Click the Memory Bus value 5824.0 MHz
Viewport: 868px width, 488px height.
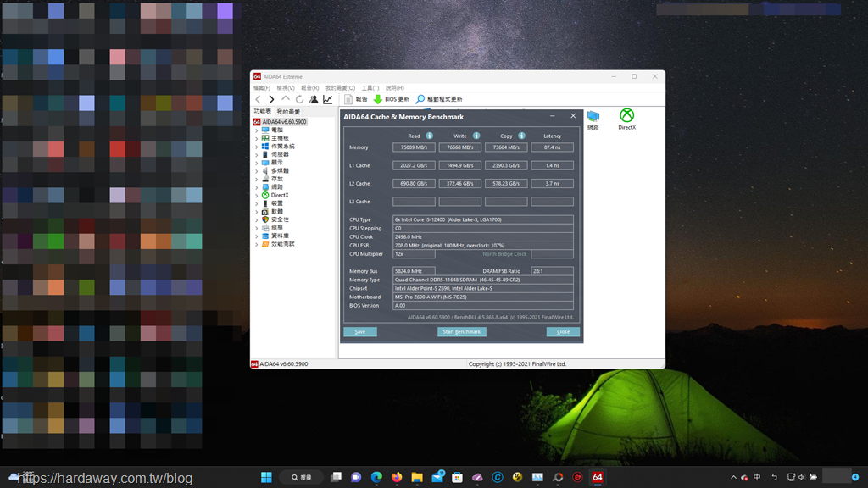(414, 271)
